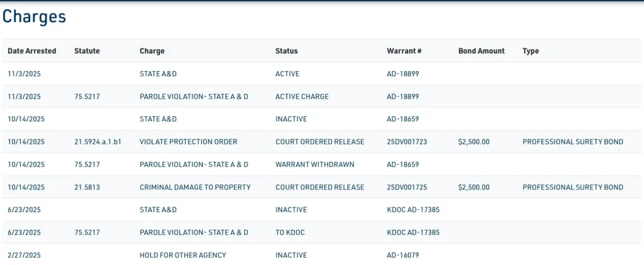Image resolution: width=644 pixels, height=265 pixels.
Task: Click warrant number AD-16079
Action: (x=402, y=255)
